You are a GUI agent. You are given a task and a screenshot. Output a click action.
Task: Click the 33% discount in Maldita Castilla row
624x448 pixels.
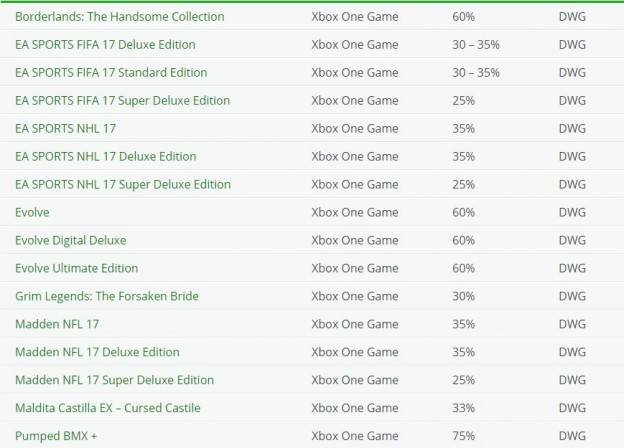(x=463, y=408)
